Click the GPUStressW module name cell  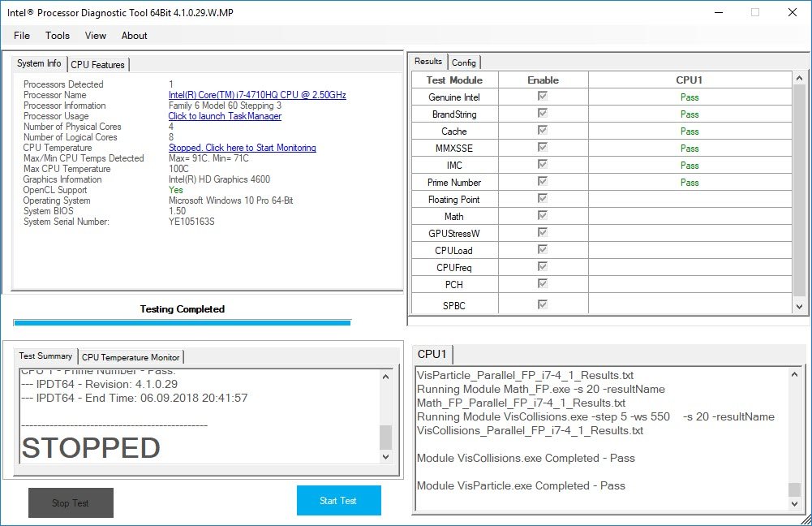pyautogui.click(x=455, y=234)
